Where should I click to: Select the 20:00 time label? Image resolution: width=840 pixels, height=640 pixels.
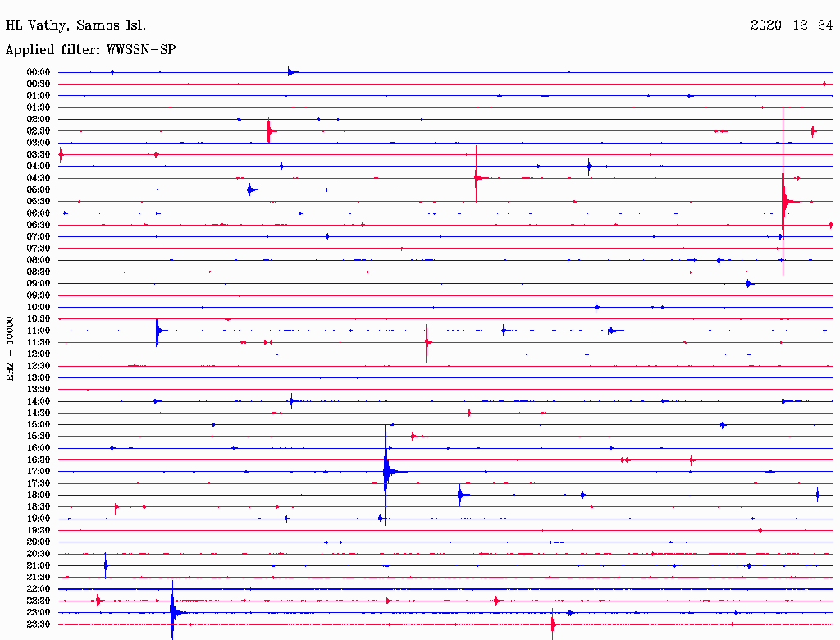pos(39,542)
